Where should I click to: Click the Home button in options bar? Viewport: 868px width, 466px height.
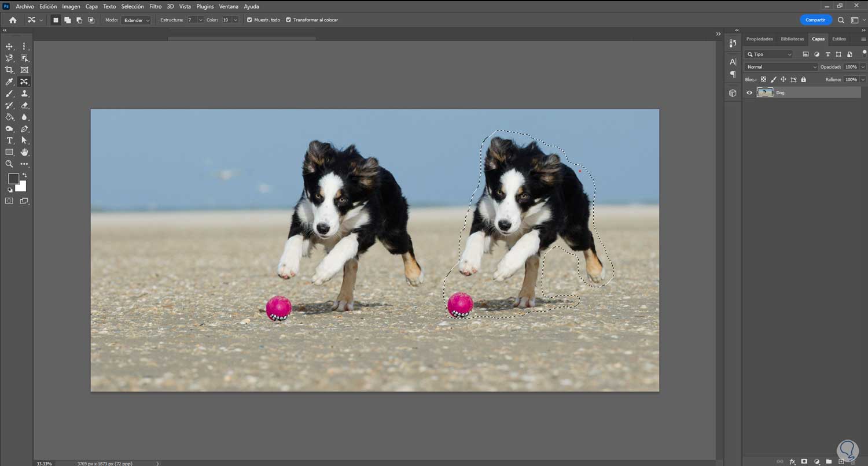pos(13,20)
